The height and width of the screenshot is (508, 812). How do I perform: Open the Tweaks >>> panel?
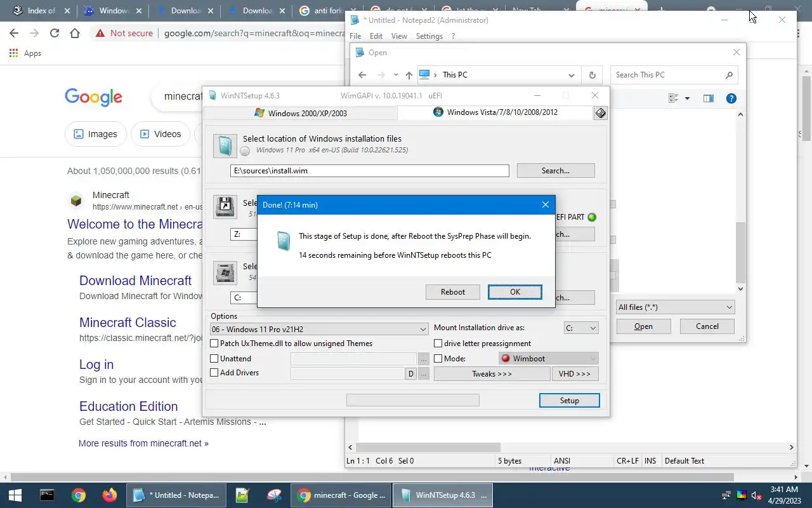click(x=492, y=374)
